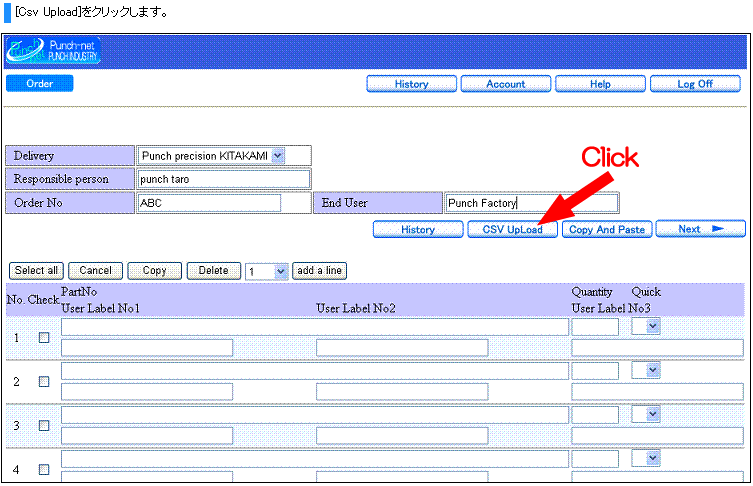This screenshot has width=753, height=486.
Task: Open the Quick dropdown in row 2
Action: 646,370
